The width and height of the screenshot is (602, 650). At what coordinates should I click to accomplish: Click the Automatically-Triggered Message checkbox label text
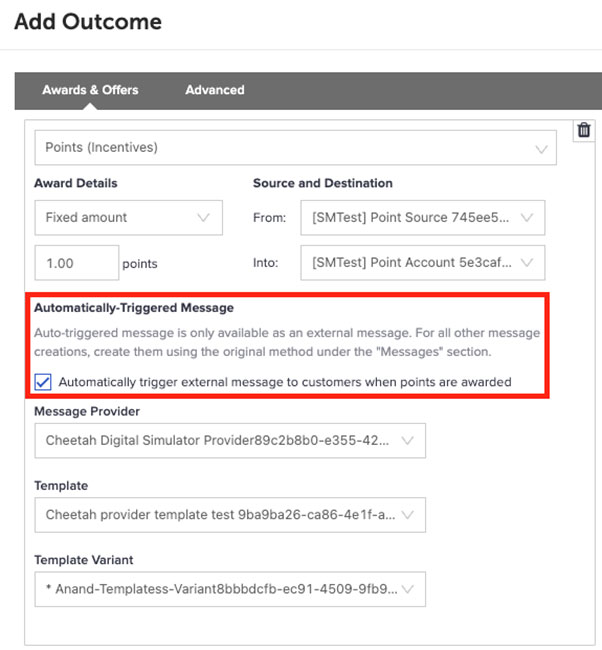tap(285, 381)
